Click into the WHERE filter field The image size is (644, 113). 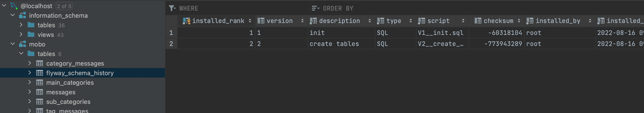(x=243, y=8)
